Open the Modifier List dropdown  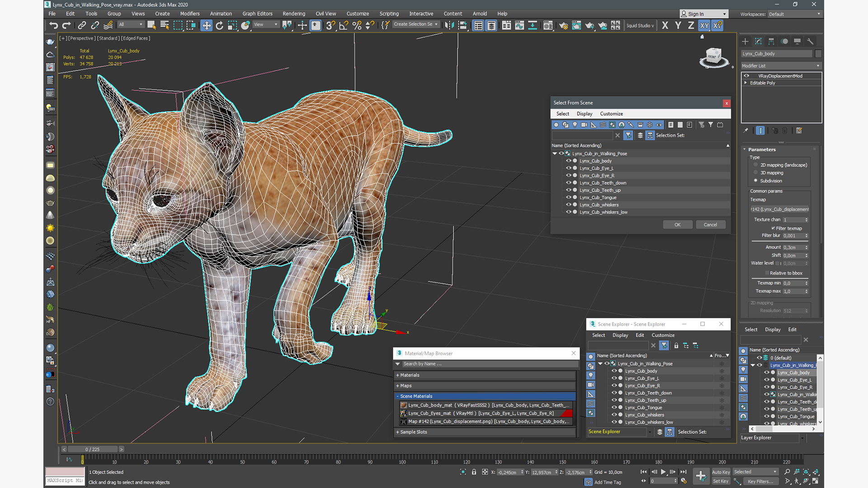tap(781, 66)
